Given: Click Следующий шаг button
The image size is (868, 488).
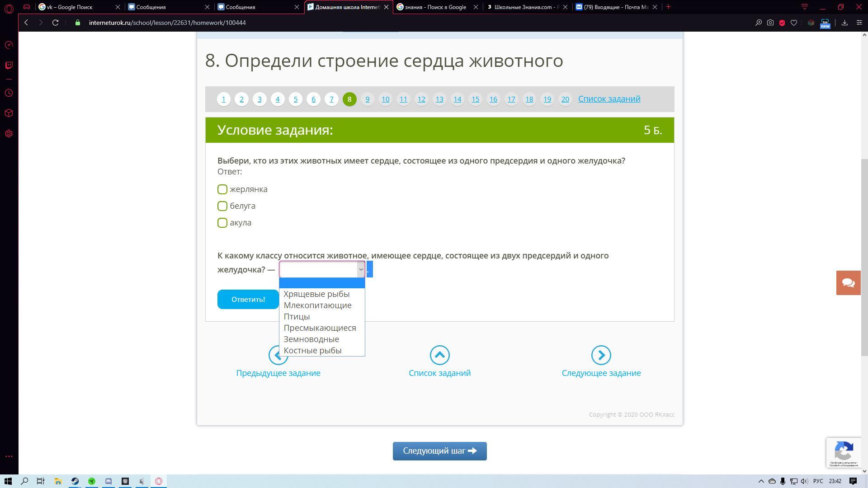Looking at the screenshot, I should (439, 451).
